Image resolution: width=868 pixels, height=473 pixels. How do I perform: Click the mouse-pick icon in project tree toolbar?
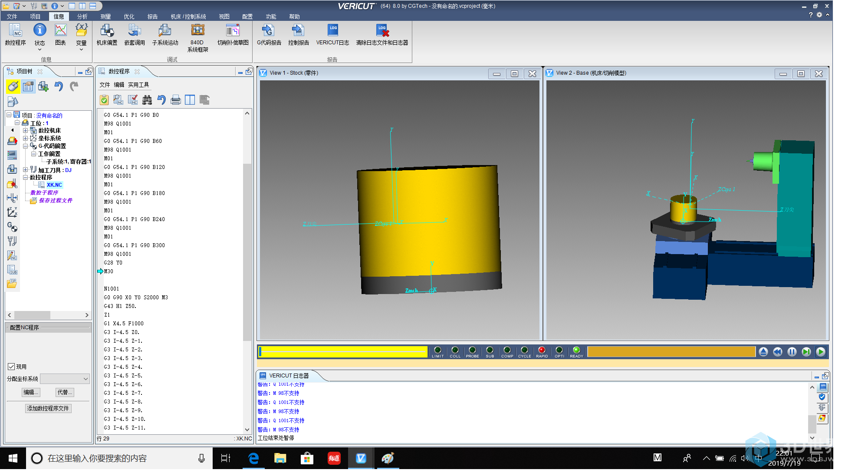tap(13, 86)
